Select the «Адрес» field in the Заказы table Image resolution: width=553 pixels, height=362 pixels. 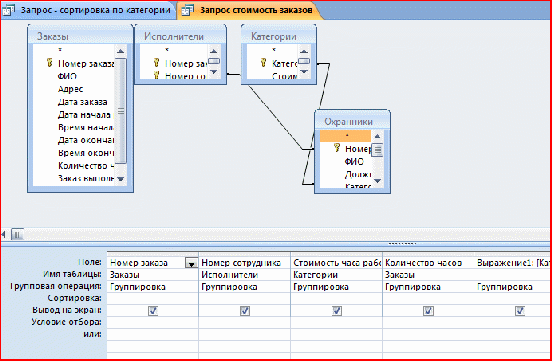pos(70,89)
